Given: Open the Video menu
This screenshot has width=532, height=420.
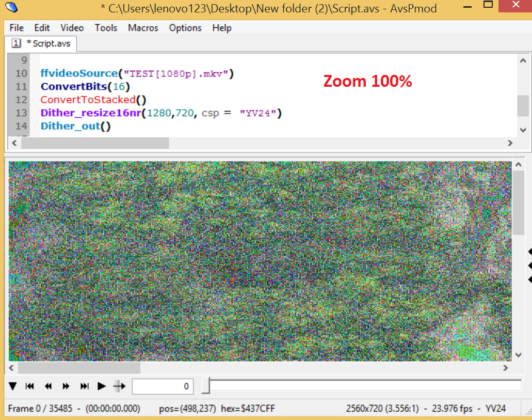Looking at the screenshot, I should [72, 28].
